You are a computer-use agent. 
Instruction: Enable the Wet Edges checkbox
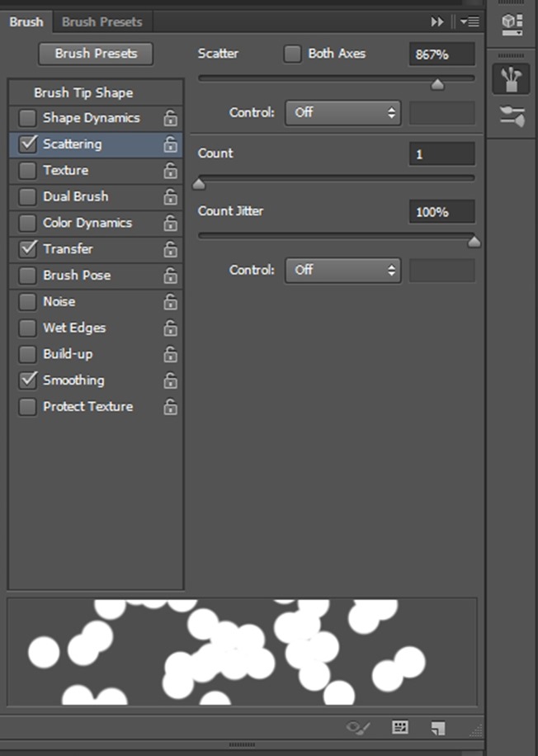(x=27, y=328)
